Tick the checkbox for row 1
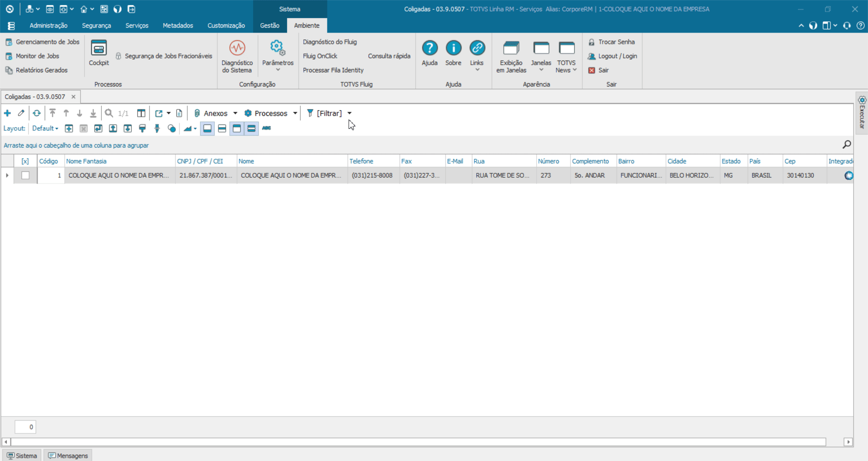Viewport: 868px width, 461px height. pyautogui.click(x=25, y=176)
